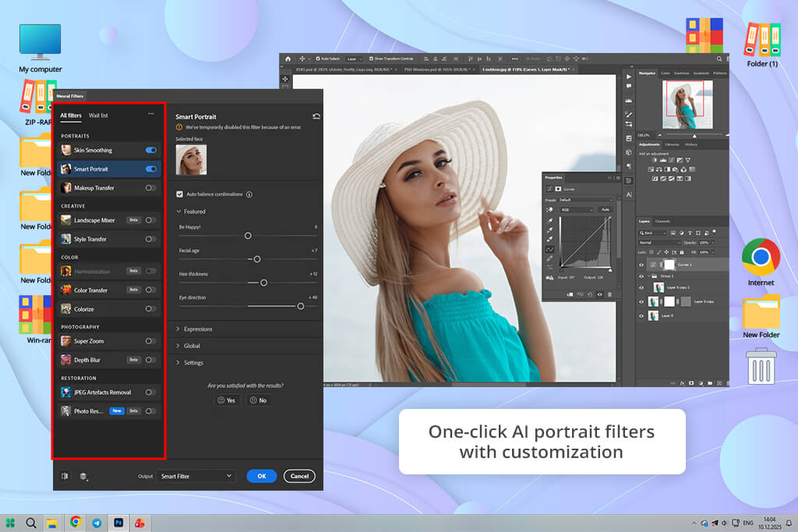Enable the Landscape Mixer toggle

(150, 220)
